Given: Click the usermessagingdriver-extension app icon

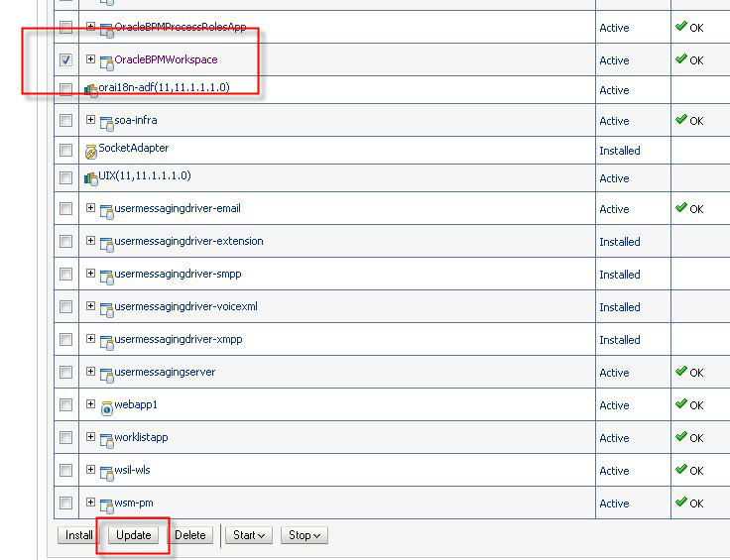Looking at the screenshot, I should click(x=107, y=245).
